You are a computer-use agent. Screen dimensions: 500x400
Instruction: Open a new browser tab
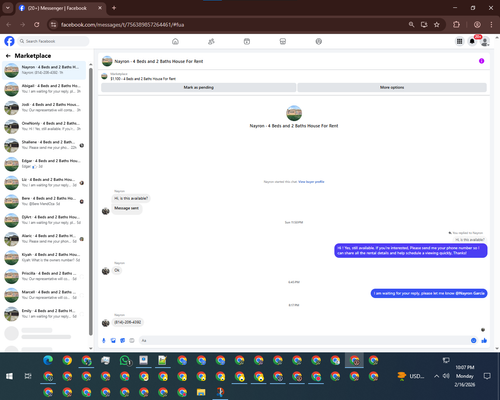[x=114, y=8]
